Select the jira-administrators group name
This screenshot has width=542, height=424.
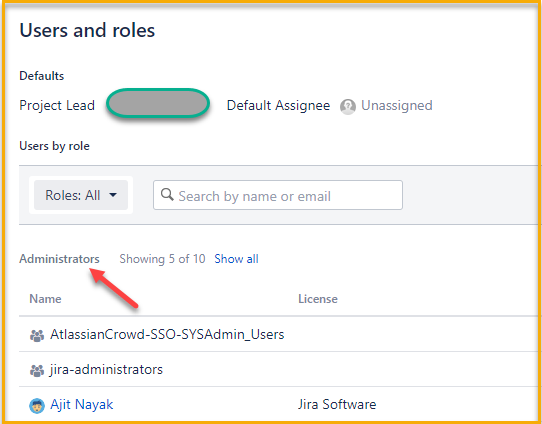coord(106,369)
